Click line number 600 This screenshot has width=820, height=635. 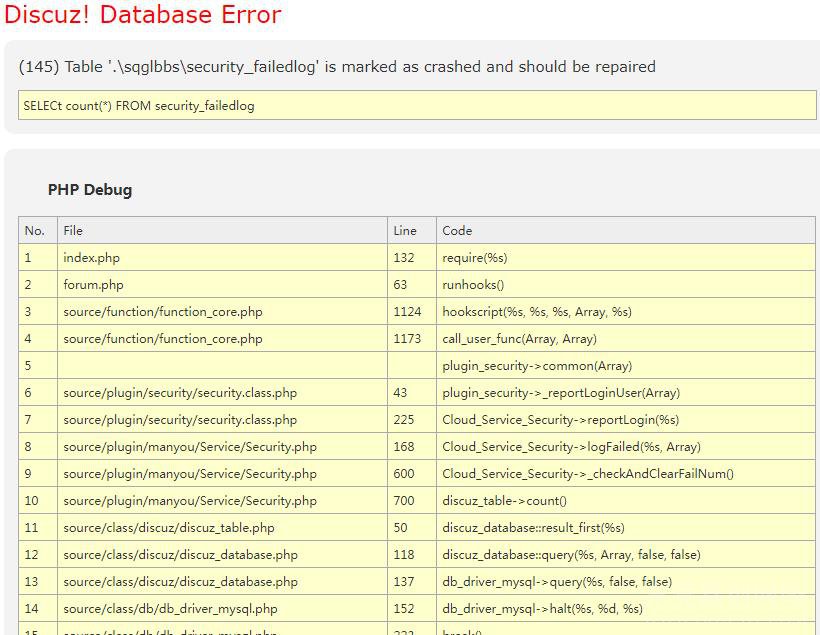[x=404, y=474]
